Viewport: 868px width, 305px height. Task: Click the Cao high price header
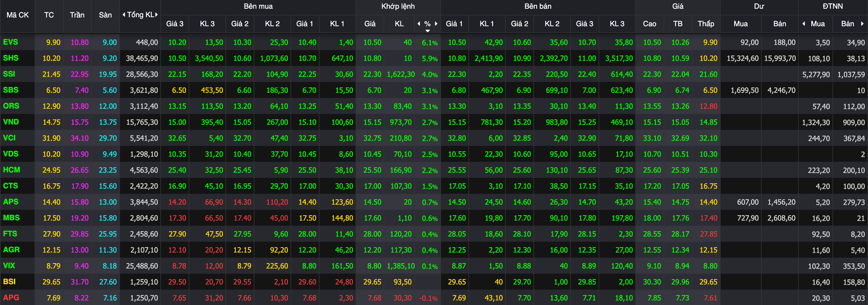point(649,24)
